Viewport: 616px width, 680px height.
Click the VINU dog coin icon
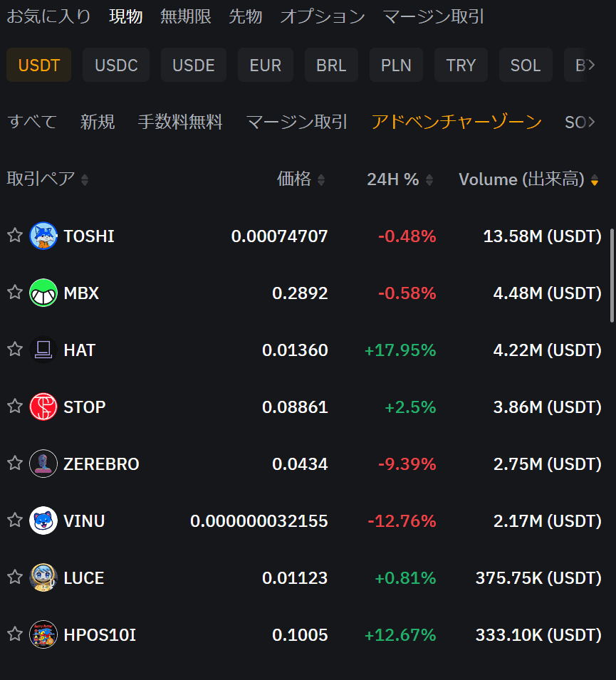coord(43,521)
